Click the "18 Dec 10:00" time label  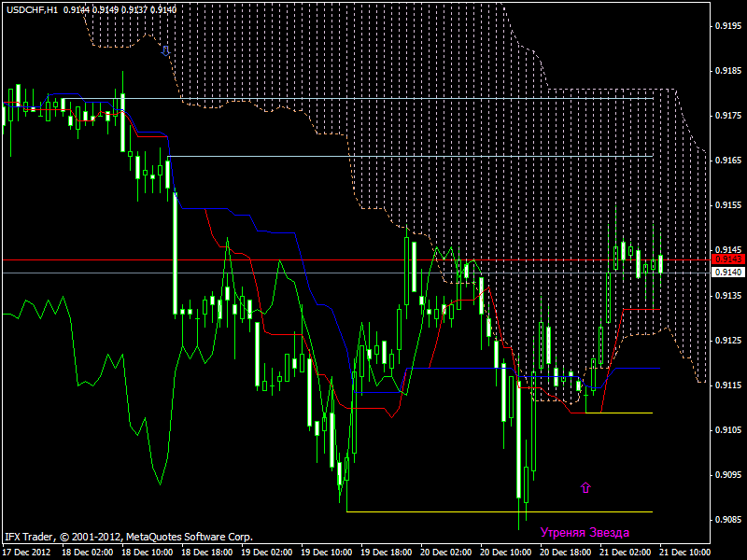(145, 552)
